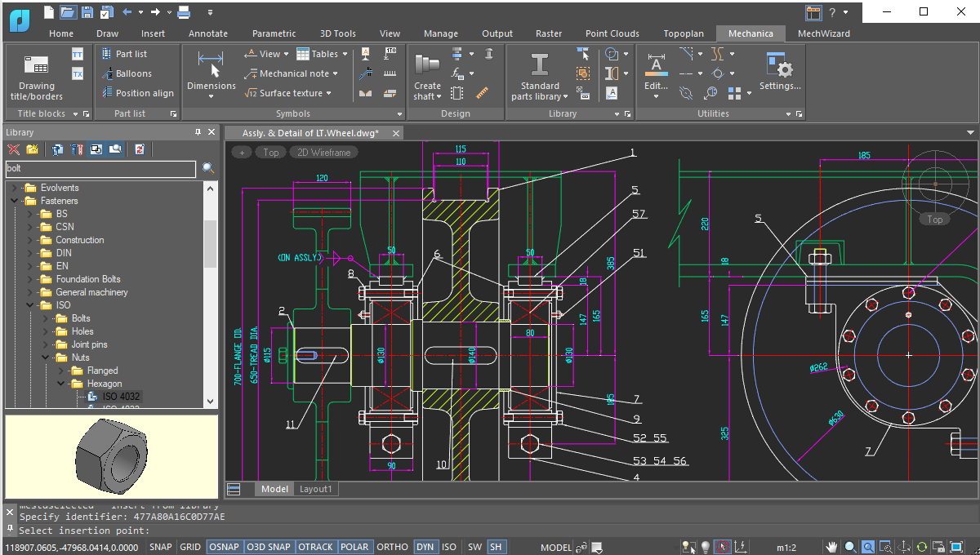Screen dimensions: 980x555
Task: Click the red delete icon in Library panel
Action: tap(14, 149)
